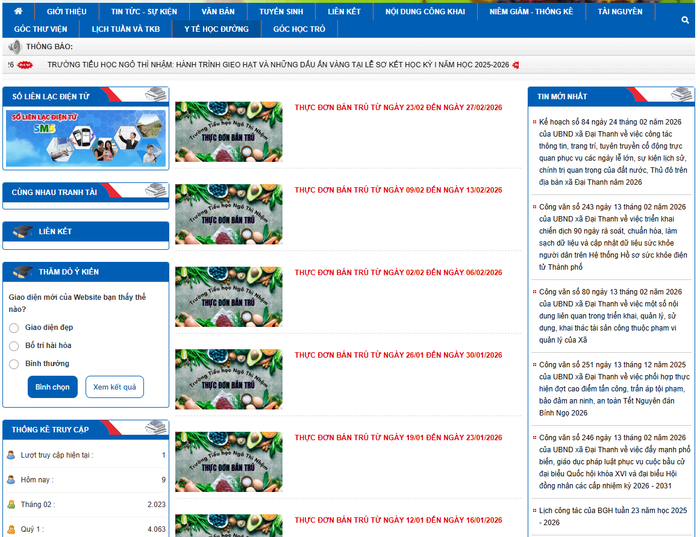Click user icon next to Lượt truy cập hiện tại

click(11, 455)
